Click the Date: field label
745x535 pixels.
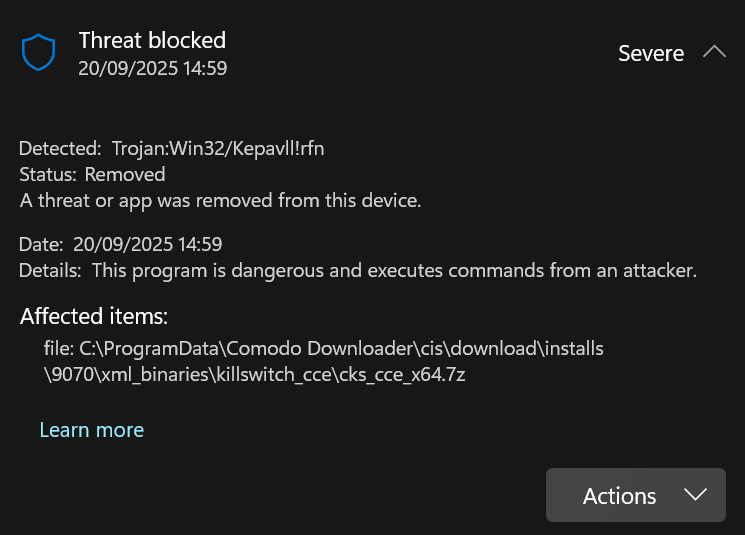[x=42, y=244]
